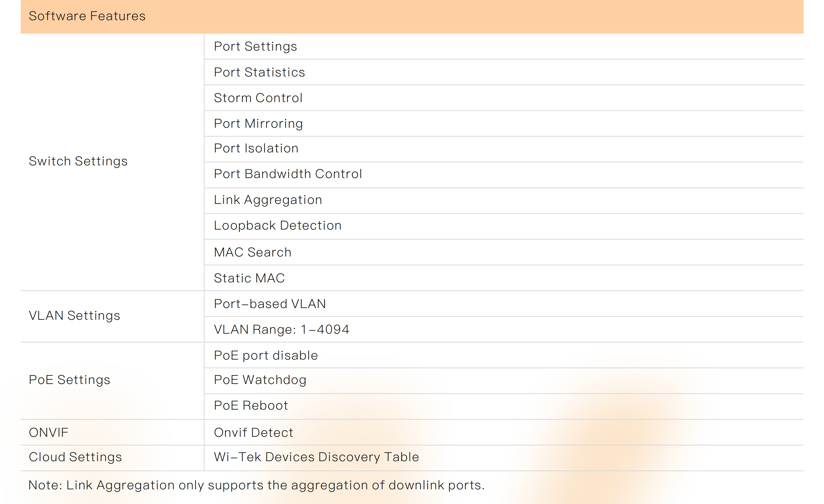
Task: Click the Port Settings row
Action: pyautogui.click(x=255, y=47)
